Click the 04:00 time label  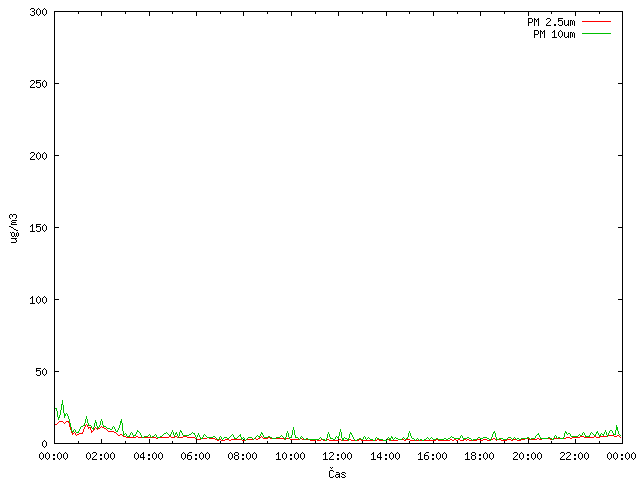click(149, 456)
